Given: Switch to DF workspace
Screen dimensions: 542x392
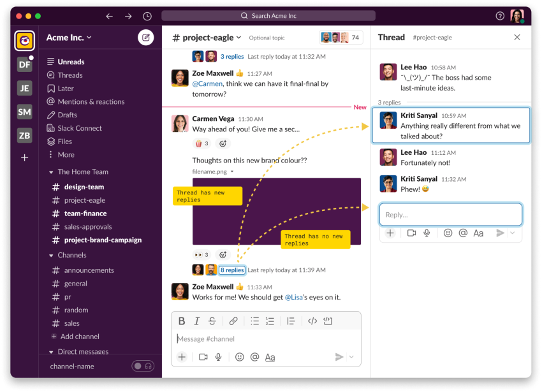Looking at the screenshot, I should click(x=24, y=64).
